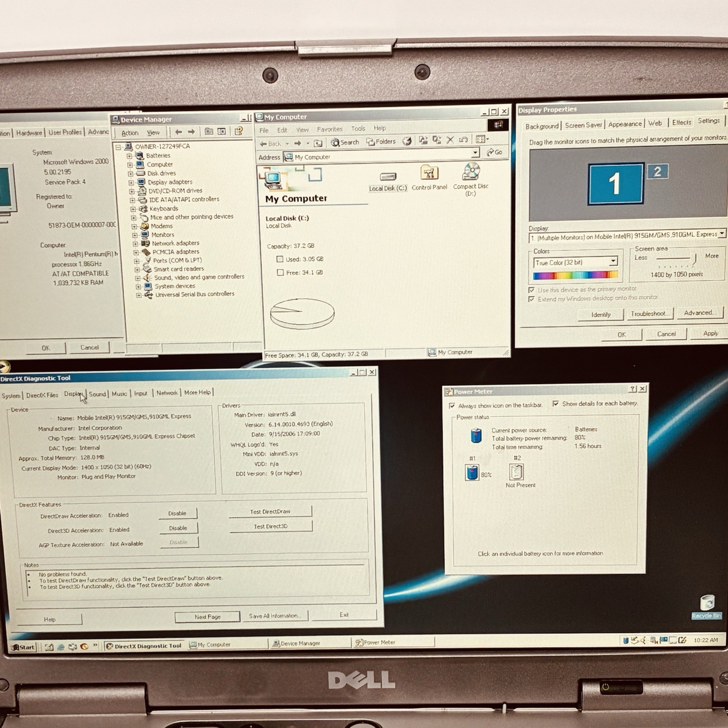This screenshot has height=728, width=728.
Task: Switch to the Sound tab in DirectX Diagnostic
Action: click(x=97, y=394)
